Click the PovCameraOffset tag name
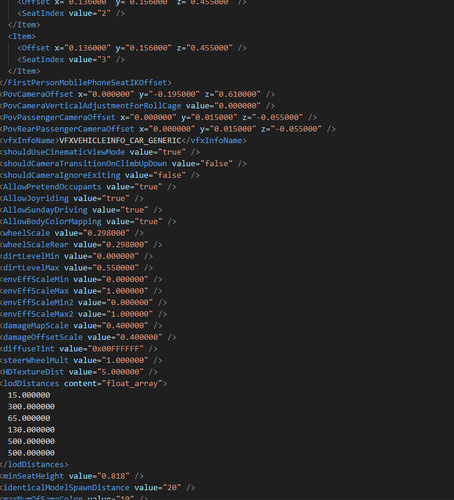 (38, 94)
